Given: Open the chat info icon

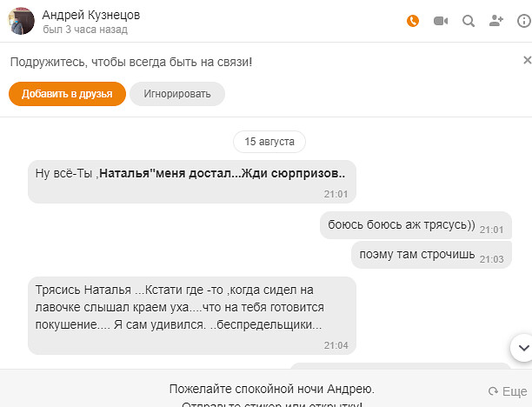Looking at the screenshot, I should coord(523,21).
